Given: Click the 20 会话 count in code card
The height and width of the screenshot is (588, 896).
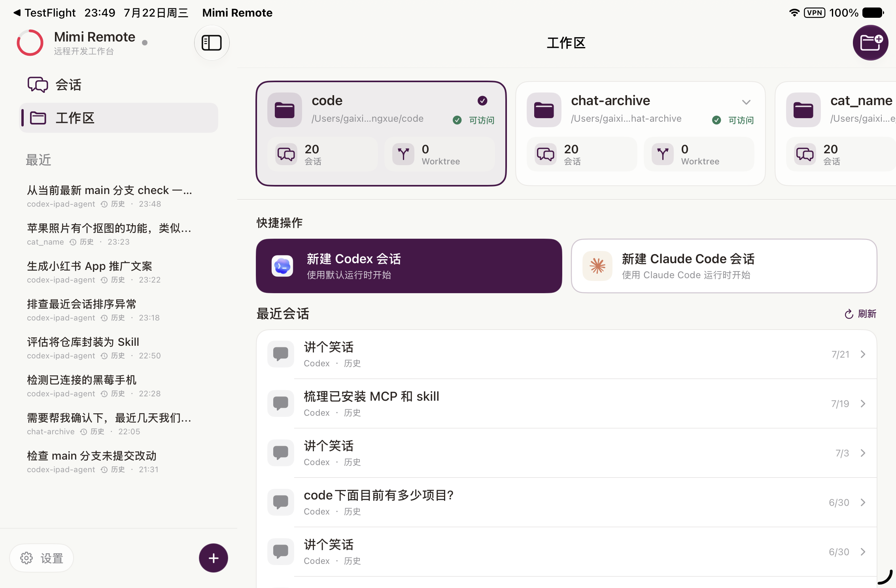Looking at the screenshot, I should 322,154.
